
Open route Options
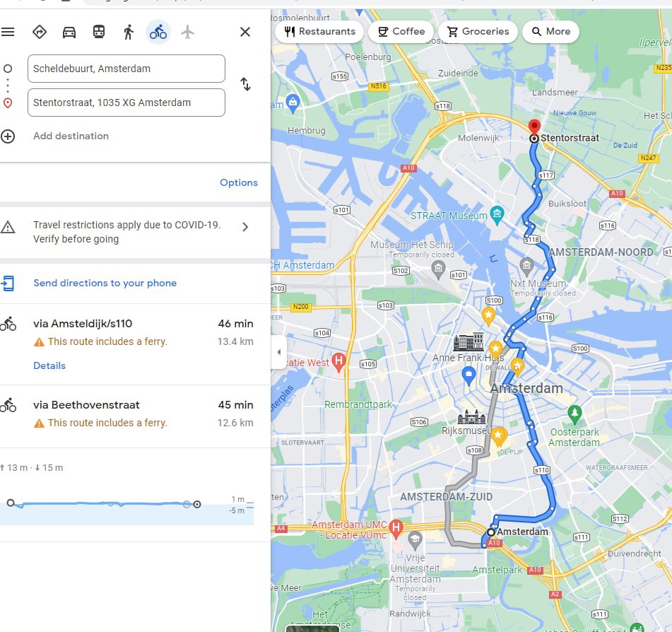coord(239,182)
